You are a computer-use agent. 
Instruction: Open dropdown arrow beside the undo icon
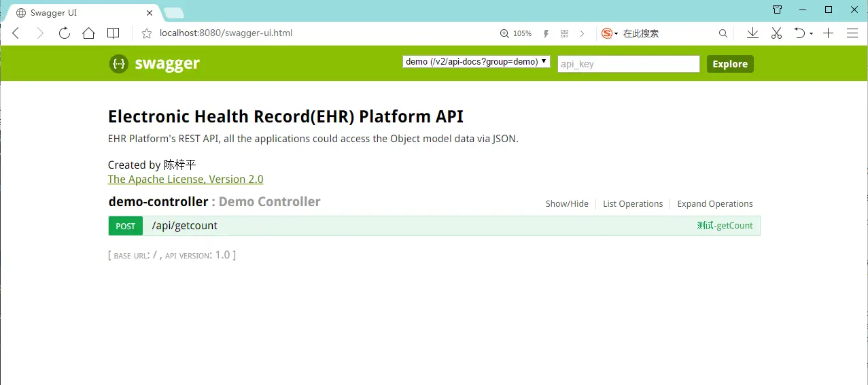[x=812, y=34]
